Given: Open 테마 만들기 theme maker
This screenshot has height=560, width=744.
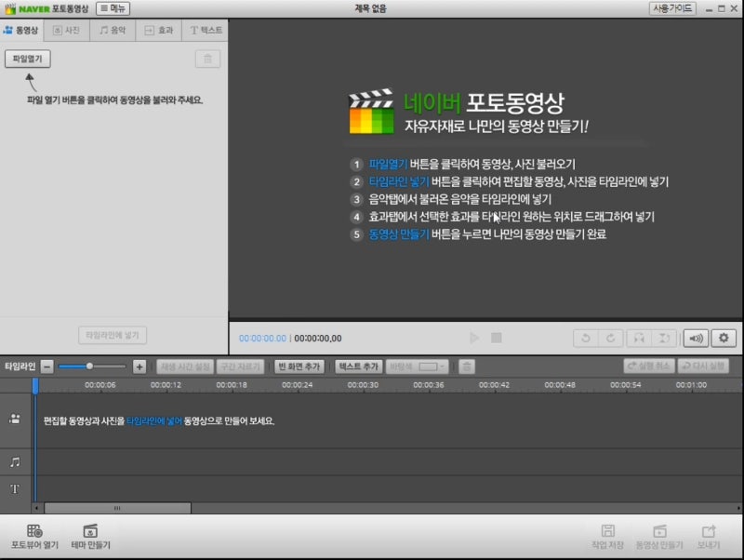Looking at the screenshot, I should [90, 537].
